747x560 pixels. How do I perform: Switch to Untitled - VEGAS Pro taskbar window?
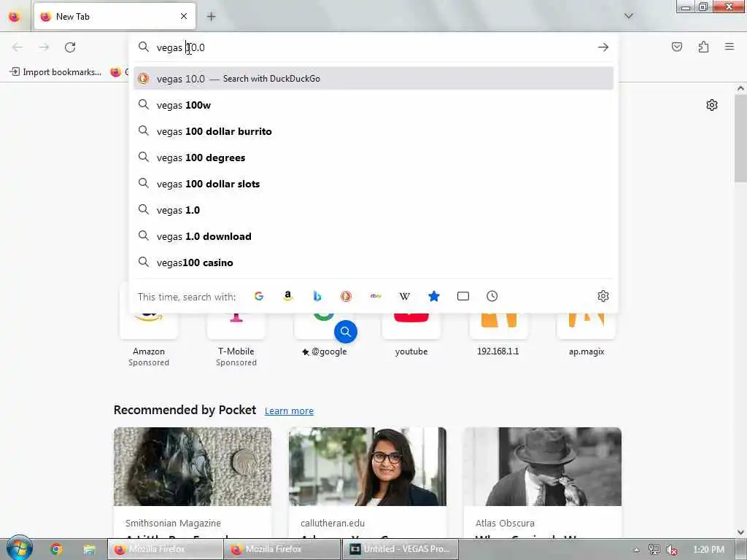click(400, 549)
